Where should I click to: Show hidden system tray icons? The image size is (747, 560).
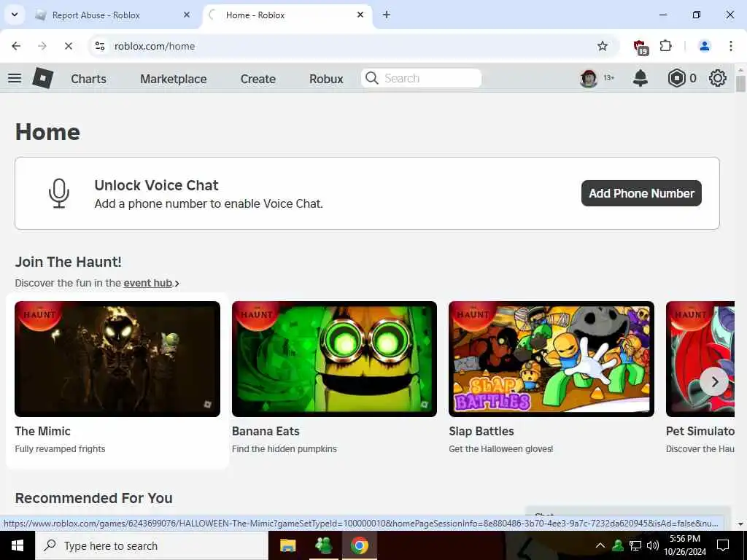600,545
